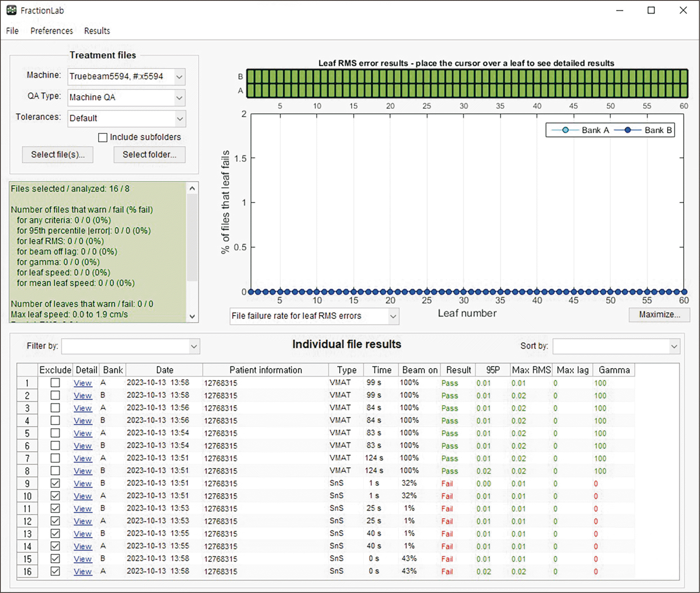
Task: Click the '124 s' time in row 7
Action: pos(374,458)
